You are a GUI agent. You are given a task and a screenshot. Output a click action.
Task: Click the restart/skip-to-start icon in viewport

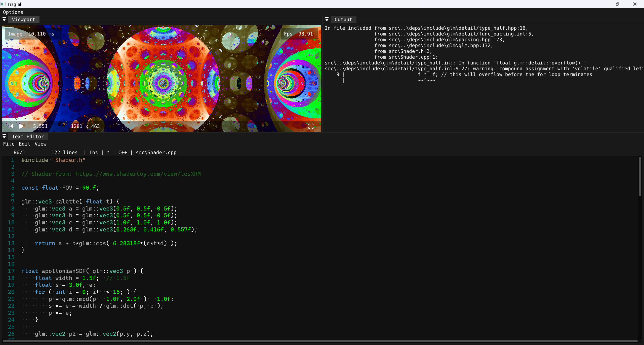click(x=11, y=126)
